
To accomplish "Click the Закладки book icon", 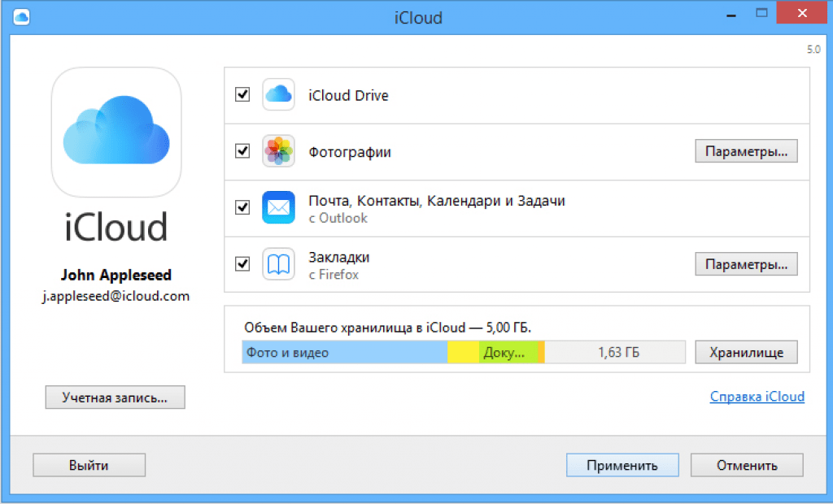I will click(278, 263).
